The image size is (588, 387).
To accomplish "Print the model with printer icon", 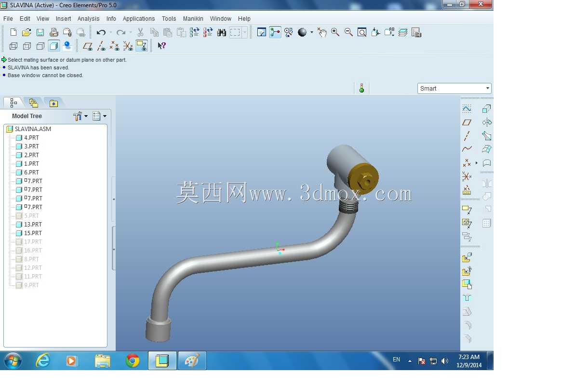I will pos(54,32).
